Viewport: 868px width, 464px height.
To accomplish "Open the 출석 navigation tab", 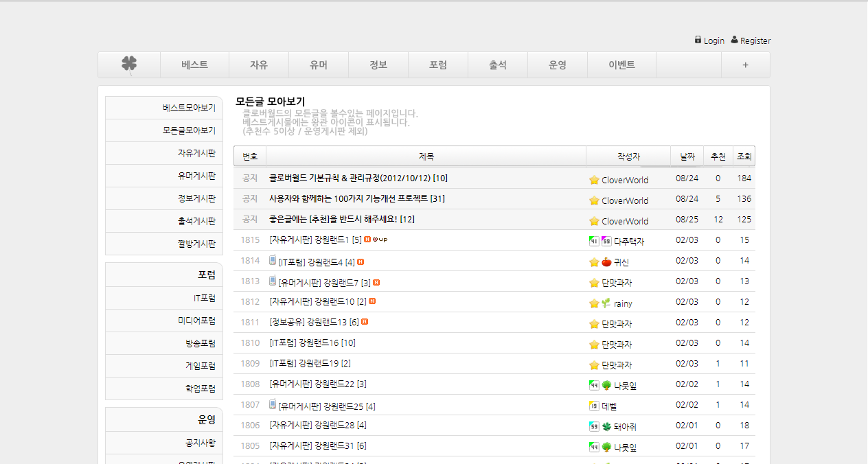I will point(498,65).
